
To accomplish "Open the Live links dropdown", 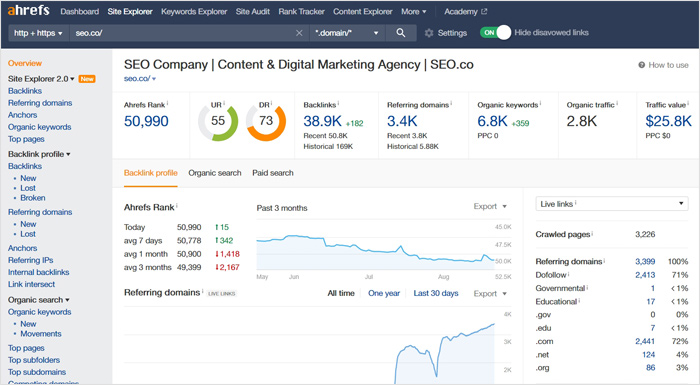I will [612, 204].
